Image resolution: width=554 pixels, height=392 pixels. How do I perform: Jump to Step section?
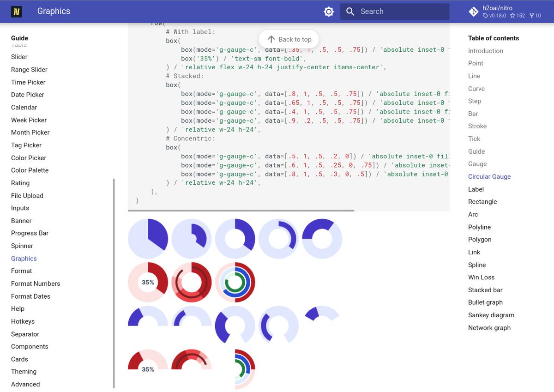tap(475, 101)
